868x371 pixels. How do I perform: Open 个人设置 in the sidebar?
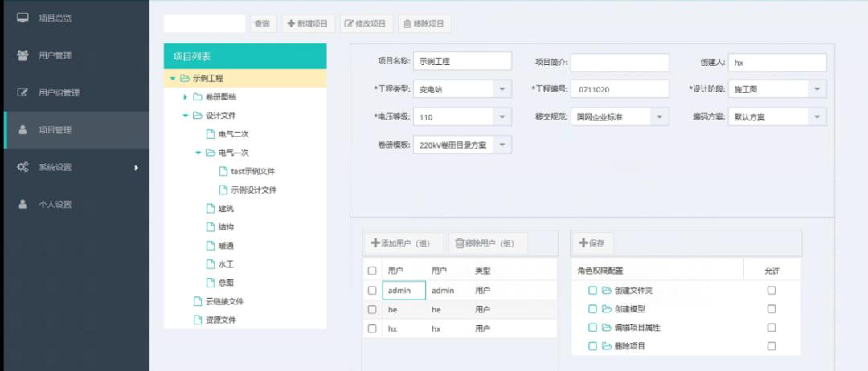pos(76,204)
